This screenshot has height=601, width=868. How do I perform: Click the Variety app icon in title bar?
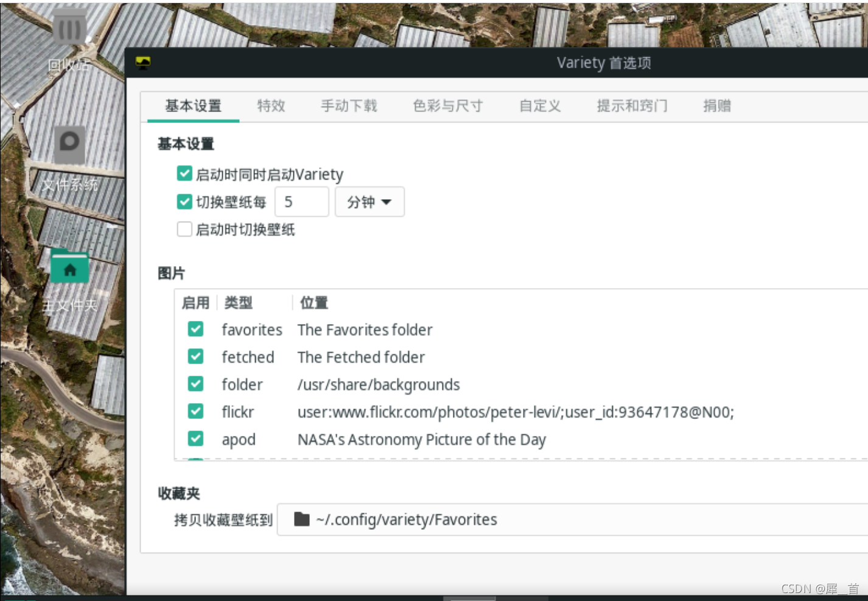(143, 63)
